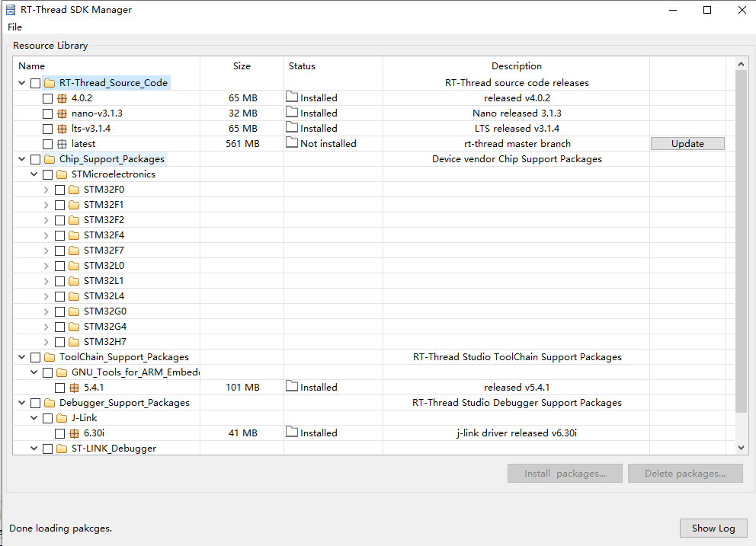This screenshot has height=546, width=756.
Task: Collapse the ToolChain_Support_Packages group
Action: (x=22, y=357)
